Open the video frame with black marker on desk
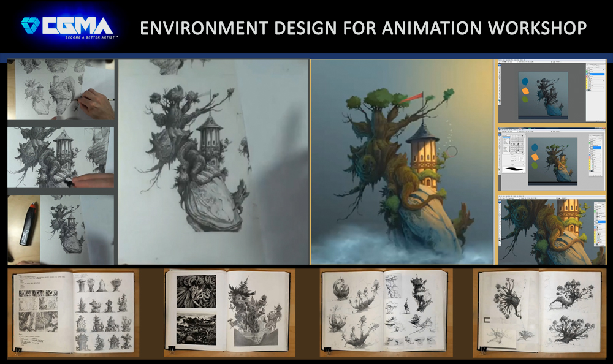613x364 pixels. 61,230
